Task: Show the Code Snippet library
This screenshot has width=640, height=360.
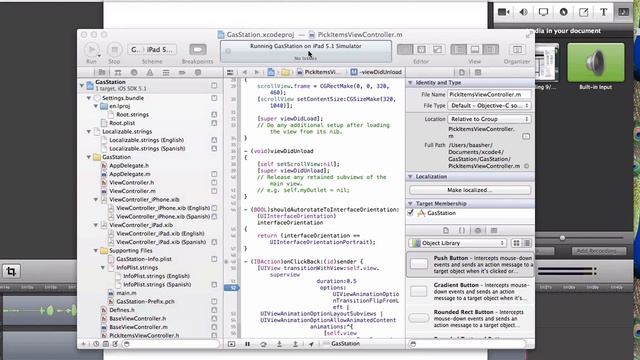Action: 462,231
